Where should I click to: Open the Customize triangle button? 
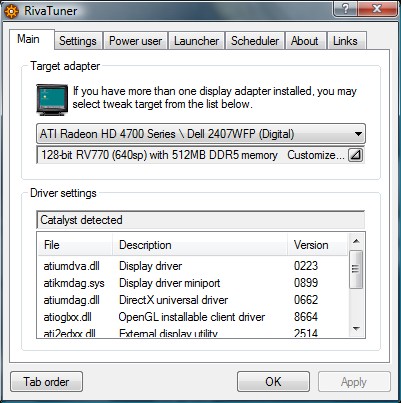click(x=355, y=155)
